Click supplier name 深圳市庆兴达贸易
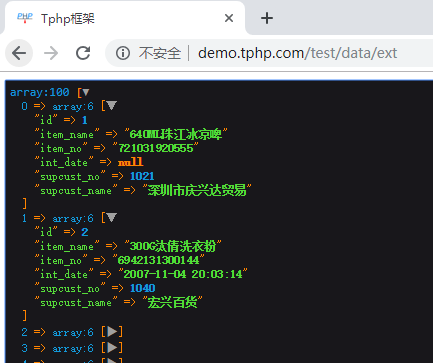The height and width of the screenshot is (363, 433). pos(197,190)
